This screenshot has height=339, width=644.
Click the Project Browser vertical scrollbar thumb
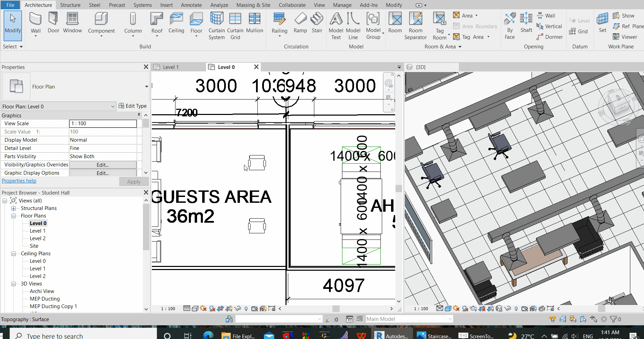[146, 226]
